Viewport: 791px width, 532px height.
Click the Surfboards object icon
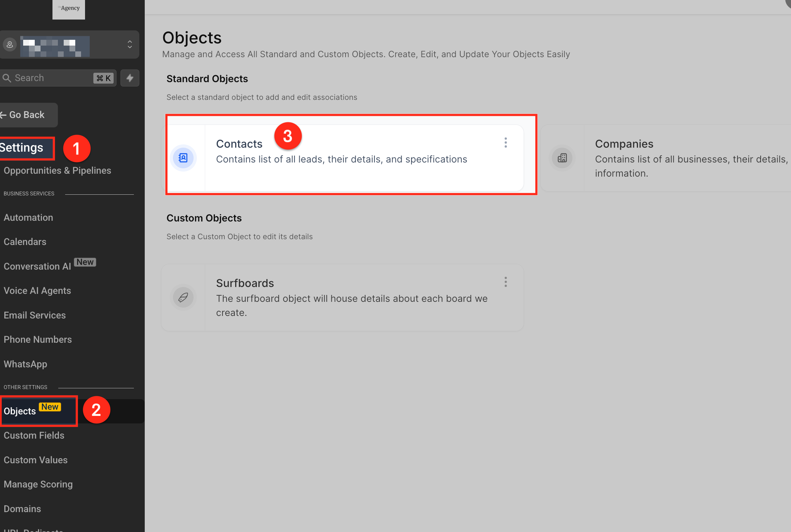click(183, 297)
